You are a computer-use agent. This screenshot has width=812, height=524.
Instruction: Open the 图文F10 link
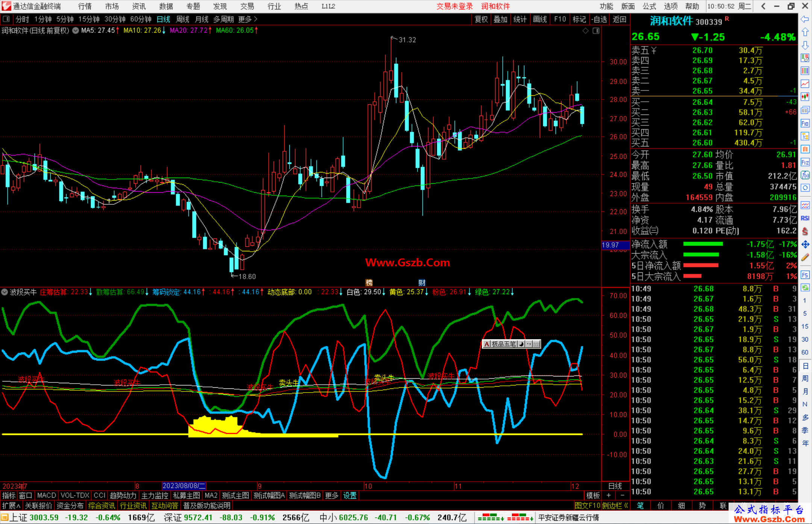pos(588,506)
